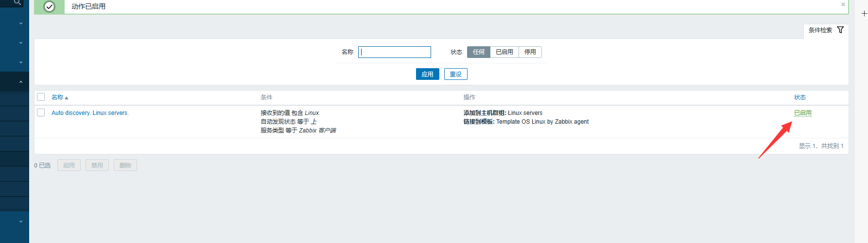The height and width of the screenshot is (243, 868).
Task: Click the 重设 reset button
Action: click(456, 74)
